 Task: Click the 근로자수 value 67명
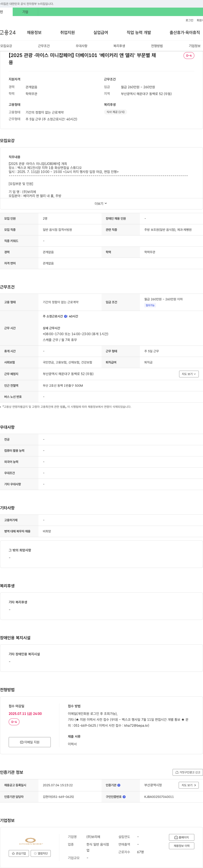pos(140,852)
